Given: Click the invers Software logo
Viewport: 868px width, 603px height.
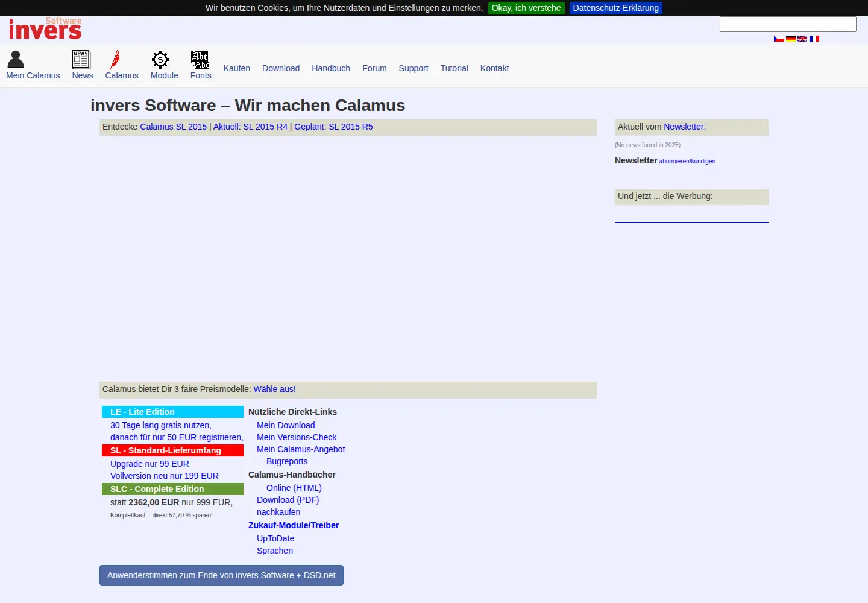Looking at the screenshot, I should [45, 28].
